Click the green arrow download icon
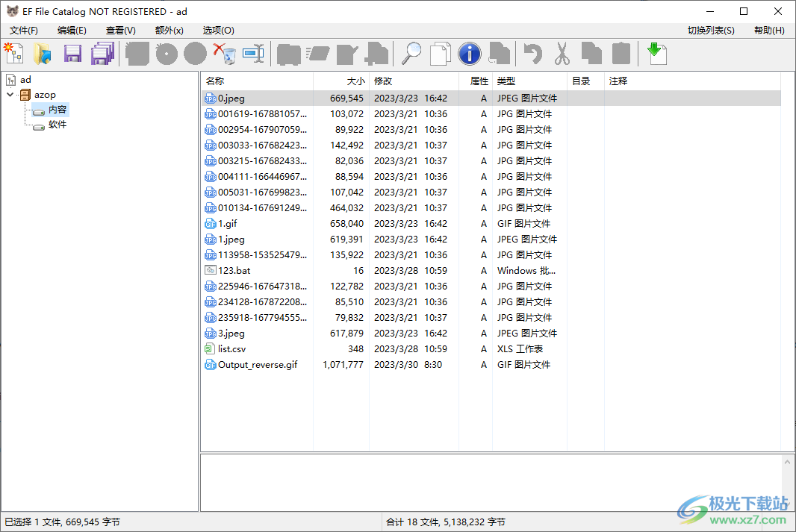 657,53
